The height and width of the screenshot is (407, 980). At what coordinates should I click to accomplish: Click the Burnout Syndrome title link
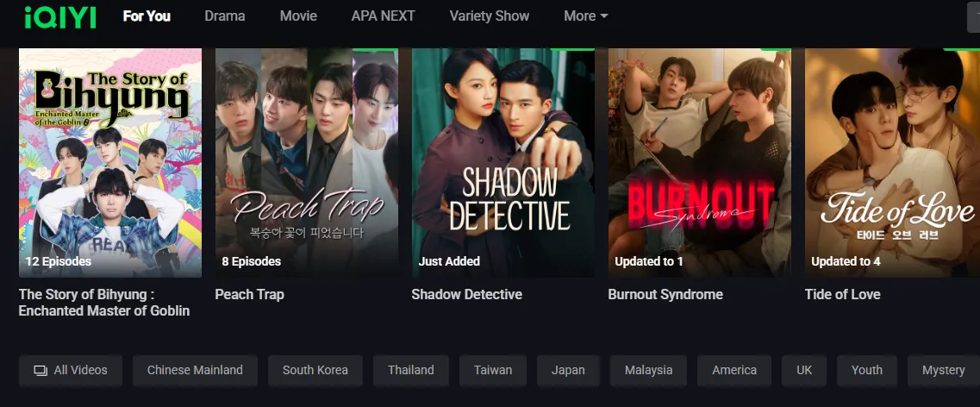(665, 294)
